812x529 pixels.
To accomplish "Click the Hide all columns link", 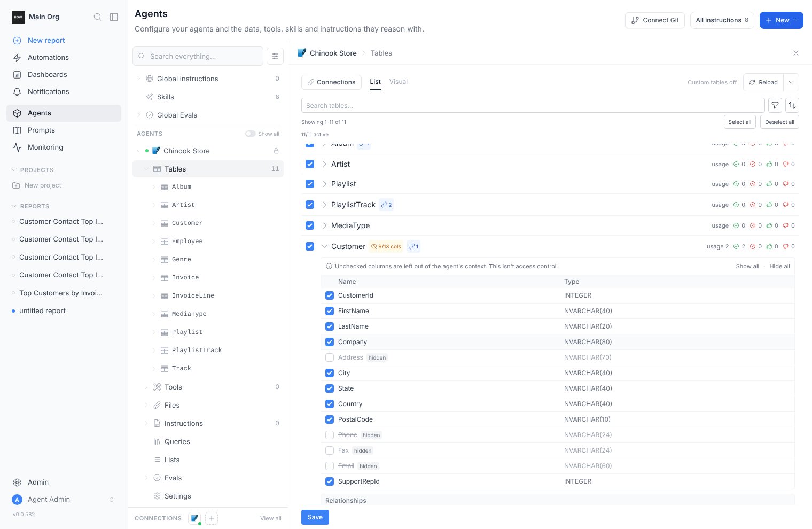I will click(779, 266).
